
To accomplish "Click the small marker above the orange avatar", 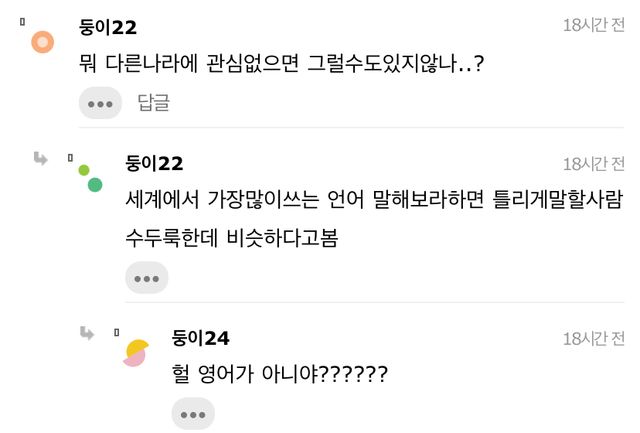I will click(x=22, y=20).
